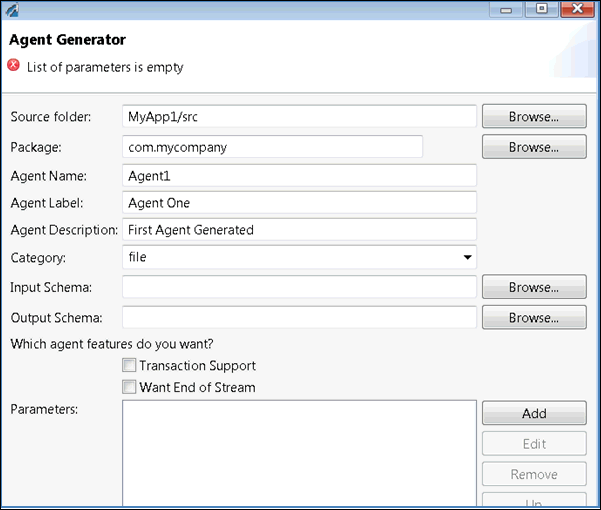This screenshot has height=510, width=601.
Task: Open Browse next to the Package field
Action: 533,147
